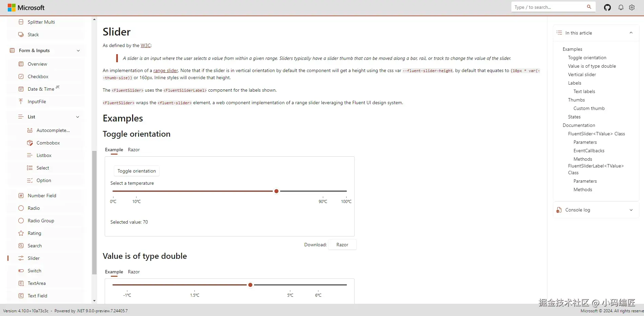Viewport: 644px width, 316px height.
Task: Jump to Custom thumb in article outline
Action: pos(589,108)
